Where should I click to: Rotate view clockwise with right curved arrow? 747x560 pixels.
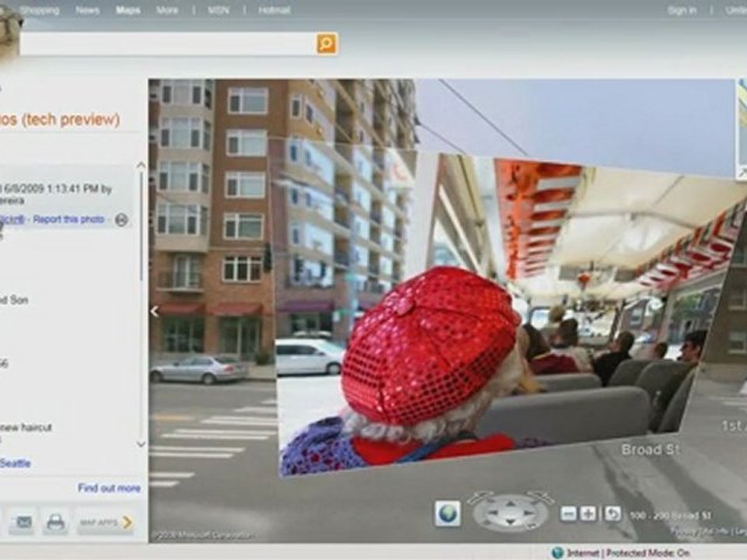point(542,497)
